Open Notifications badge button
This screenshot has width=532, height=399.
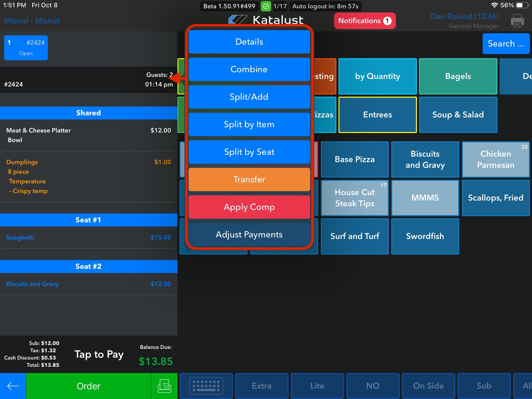coord(364,21)
